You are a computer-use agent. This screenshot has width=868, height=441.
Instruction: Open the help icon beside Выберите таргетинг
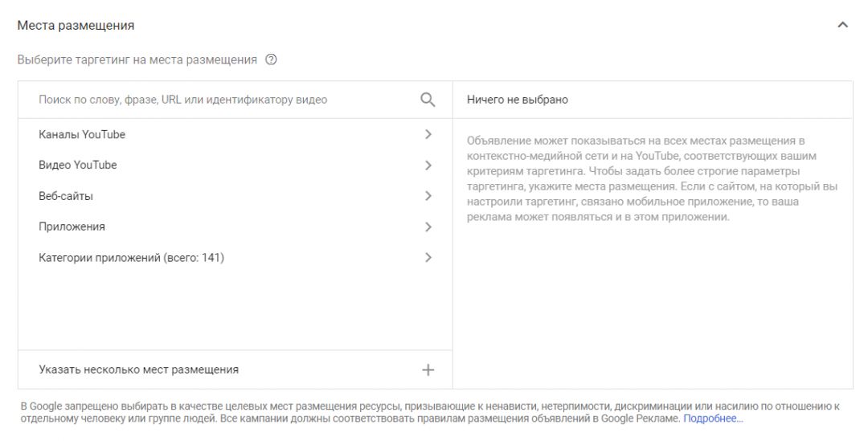click(271, 59)
